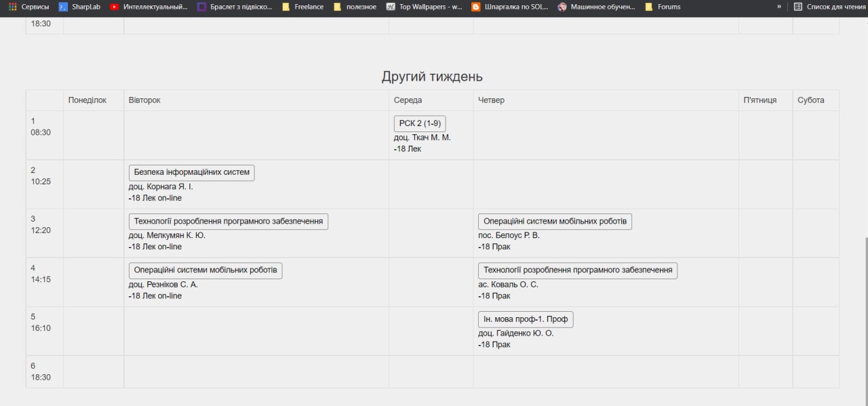The height and width of the screenshot is (406, 868).
Task: Open the Шпаргалка по SQL bookmark
Action: pyautogui.click(x=511, y=7)
